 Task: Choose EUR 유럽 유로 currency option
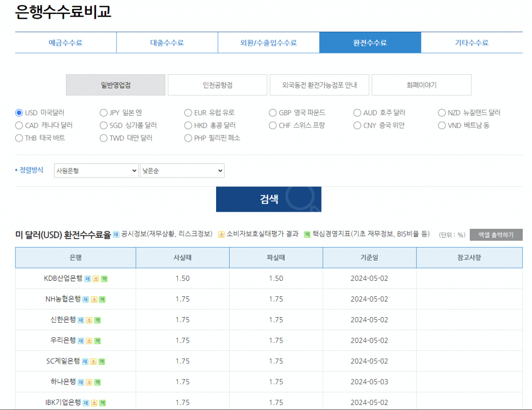pyautogui.click(x=188, y=113)
